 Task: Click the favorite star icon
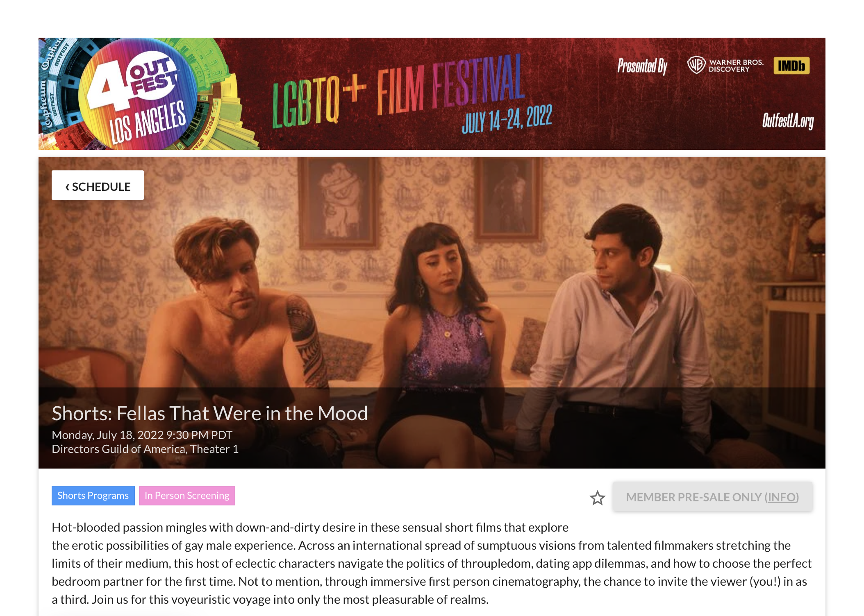pos(597,498)
